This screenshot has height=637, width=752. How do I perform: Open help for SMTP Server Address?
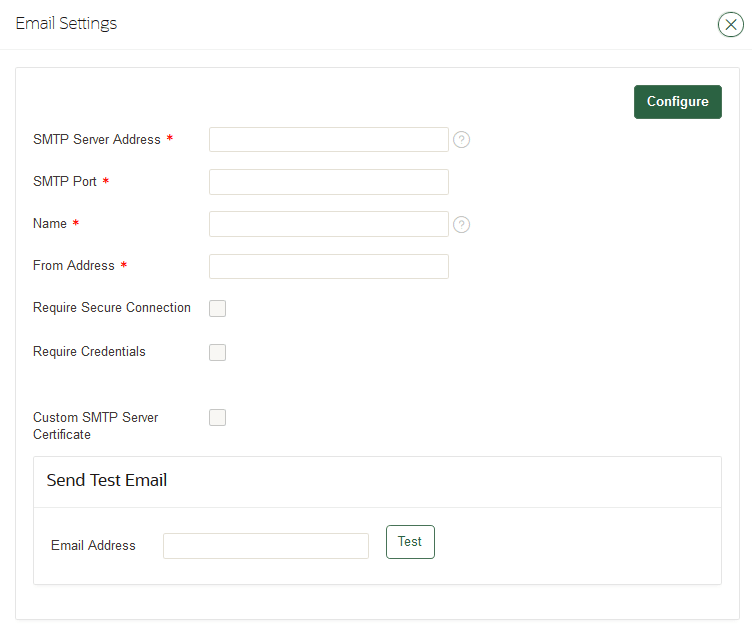click(x=461, y=140)
